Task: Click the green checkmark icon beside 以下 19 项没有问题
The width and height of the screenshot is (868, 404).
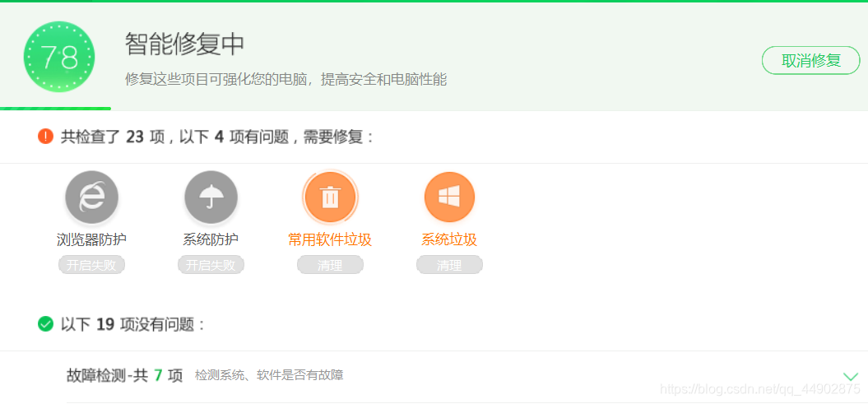Action: click(x=45, y=323)
